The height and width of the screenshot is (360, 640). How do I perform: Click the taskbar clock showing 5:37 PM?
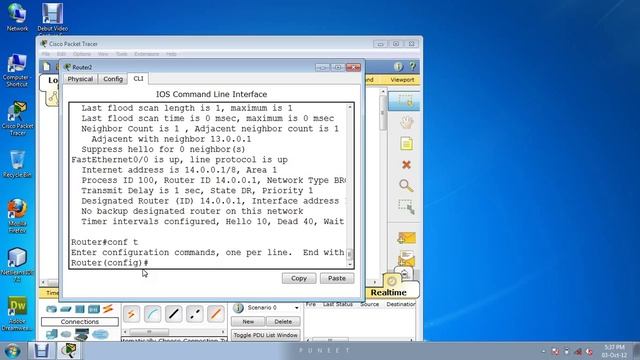tap(614, 351)
